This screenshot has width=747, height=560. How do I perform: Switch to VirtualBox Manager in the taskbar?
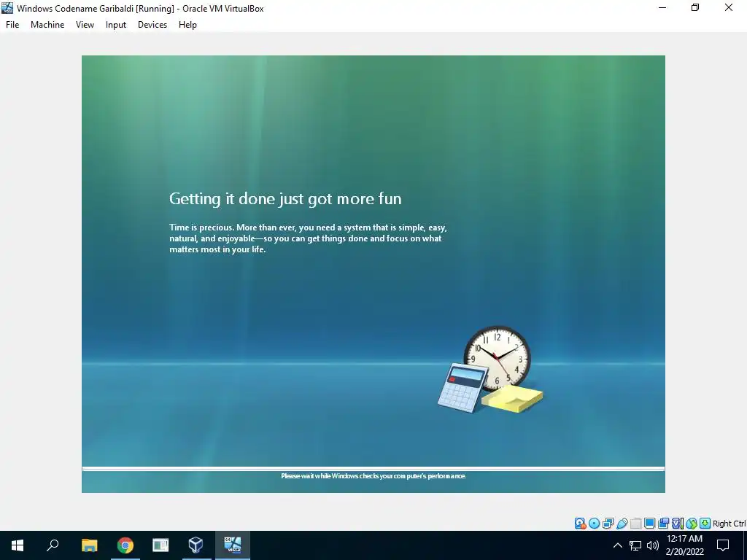[196, 545]
